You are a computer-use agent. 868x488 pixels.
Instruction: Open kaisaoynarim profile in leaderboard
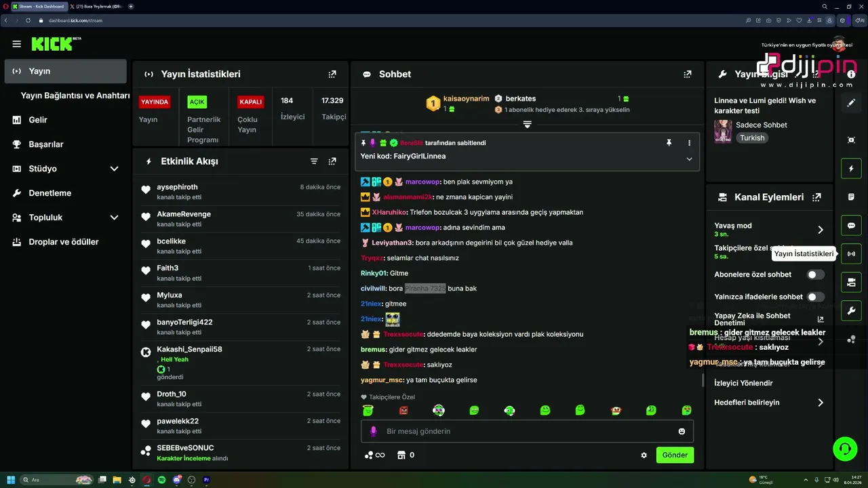click(x=466, y=98)
